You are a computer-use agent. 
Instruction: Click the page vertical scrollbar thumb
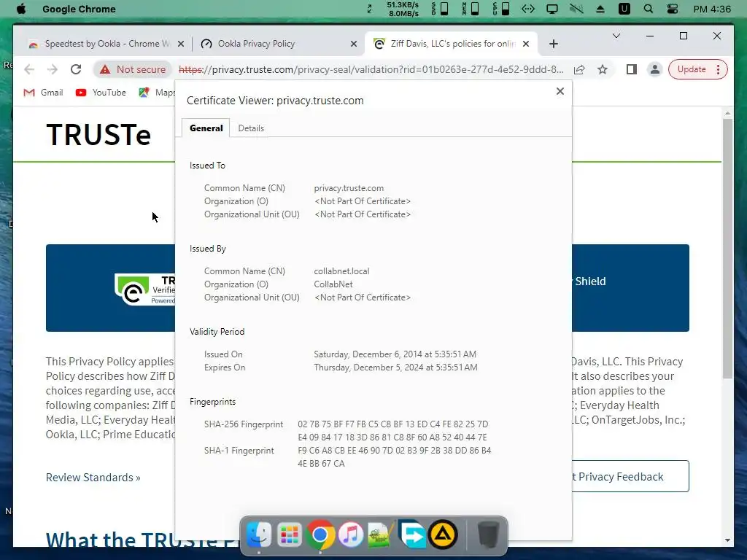(x=727, y=248)
